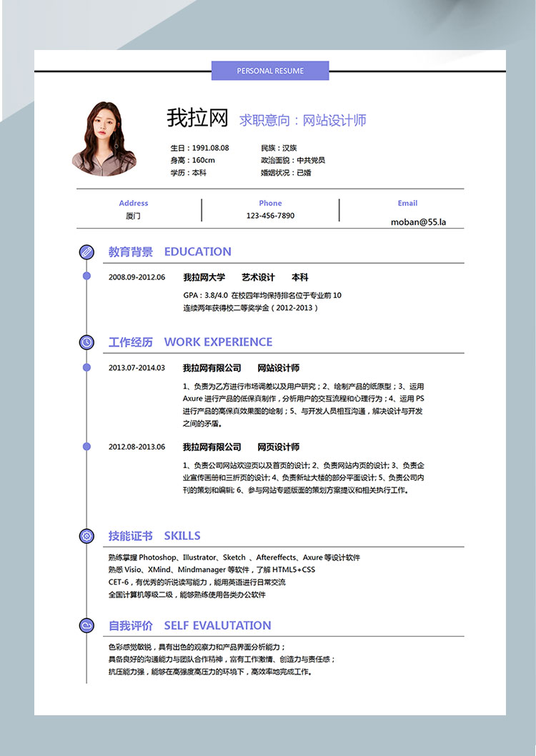Click the line starting 具备良好的沟通能力
536x756 pixels.
click(222, 659)
